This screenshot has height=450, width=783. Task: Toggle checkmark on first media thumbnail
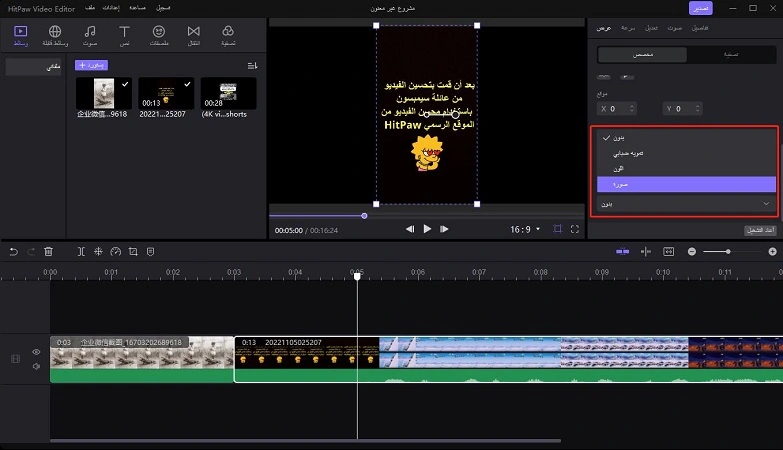(125, 84)
